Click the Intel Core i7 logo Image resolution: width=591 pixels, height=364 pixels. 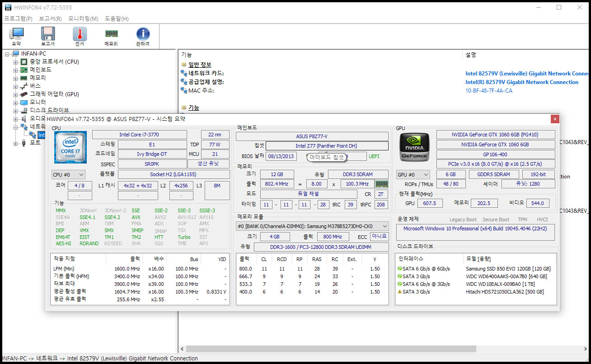[x=70, y=147]
